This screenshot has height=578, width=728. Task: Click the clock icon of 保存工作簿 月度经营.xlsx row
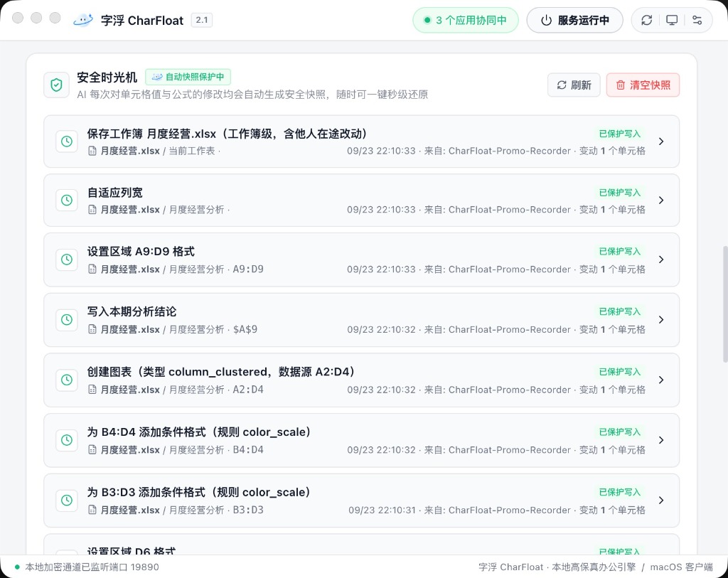[x=67, y=141]
